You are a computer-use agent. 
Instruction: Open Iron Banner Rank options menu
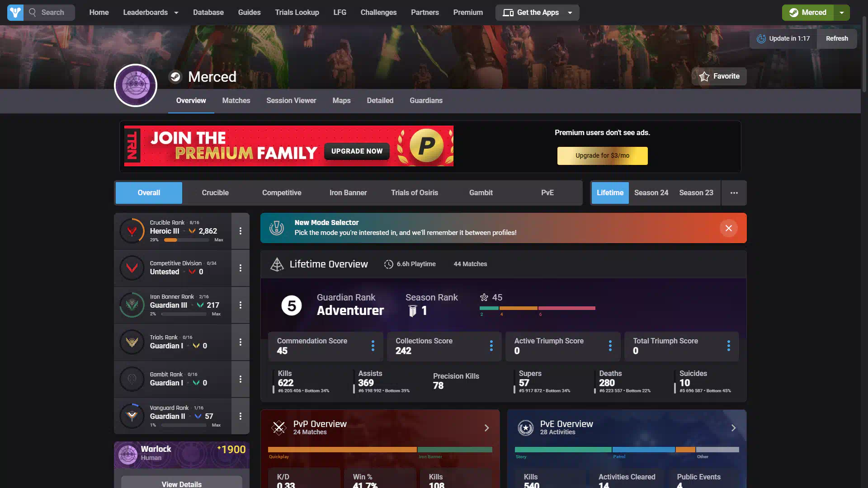[241, 305]
